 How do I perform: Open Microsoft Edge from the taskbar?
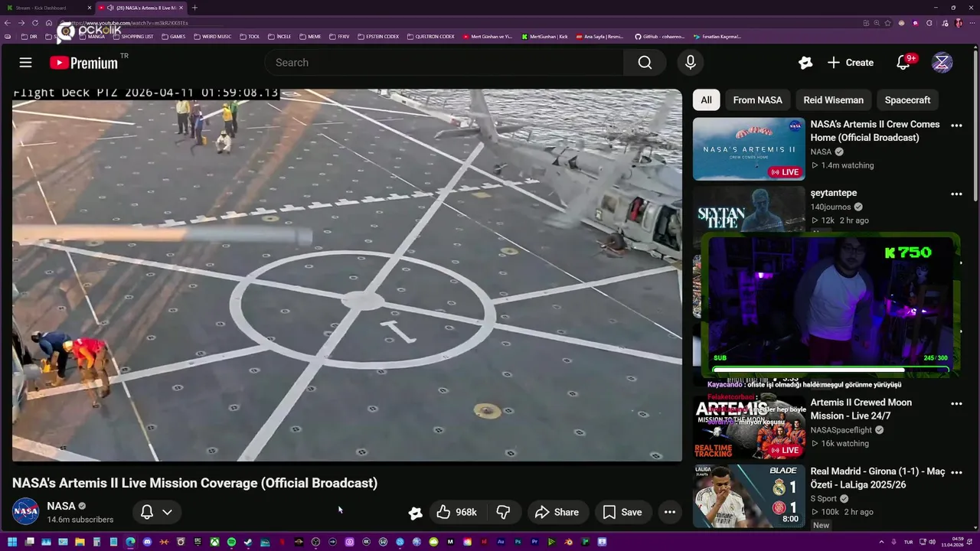[130, 543]
